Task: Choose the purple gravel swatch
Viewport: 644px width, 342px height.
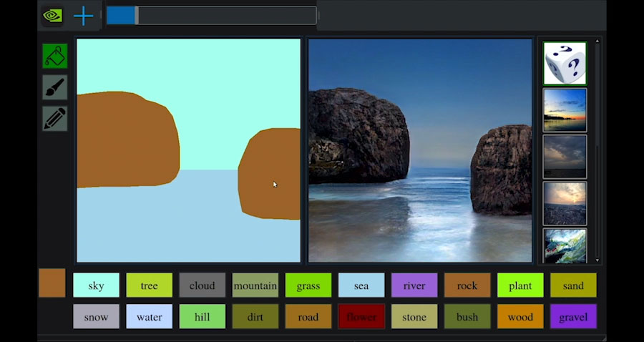Action: coord(572,316)
